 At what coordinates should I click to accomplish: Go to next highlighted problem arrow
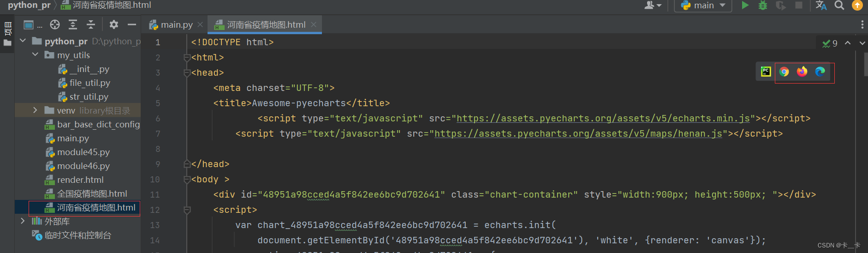click(862, 43)
